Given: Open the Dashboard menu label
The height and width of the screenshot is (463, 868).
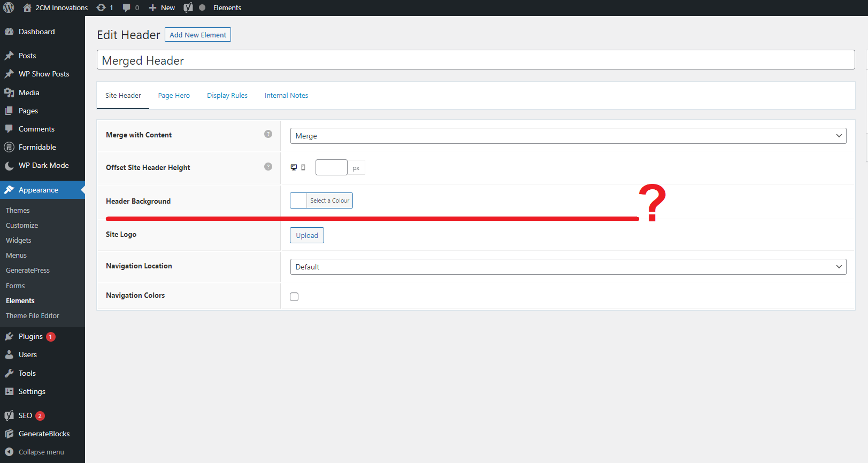Looking at the screenshot, I should tap(36, 32).
